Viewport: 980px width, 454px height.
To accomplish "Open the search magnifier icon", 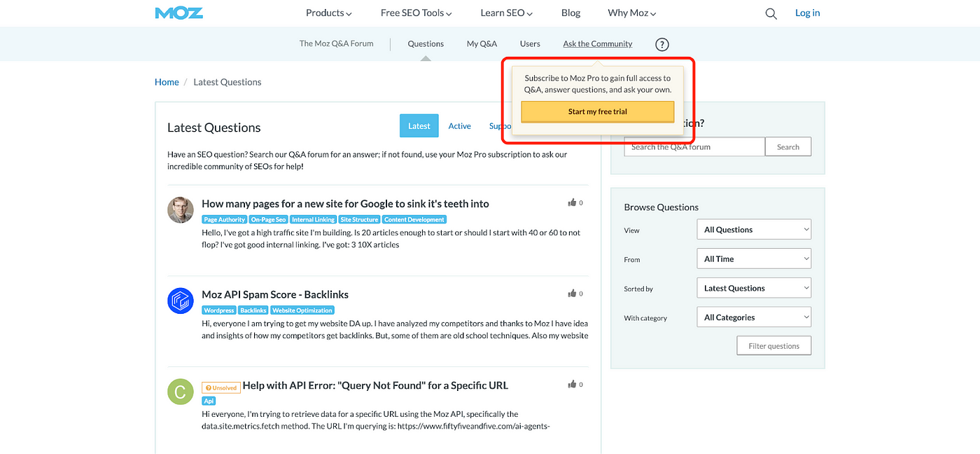I will click(771, 13).
